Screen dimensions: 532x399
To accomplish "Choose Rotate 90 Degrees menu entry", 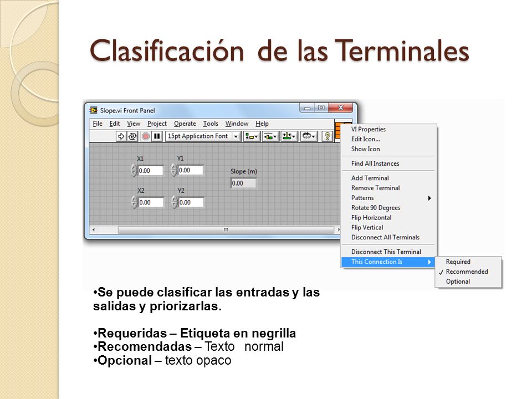I will (x=388, y=208).
